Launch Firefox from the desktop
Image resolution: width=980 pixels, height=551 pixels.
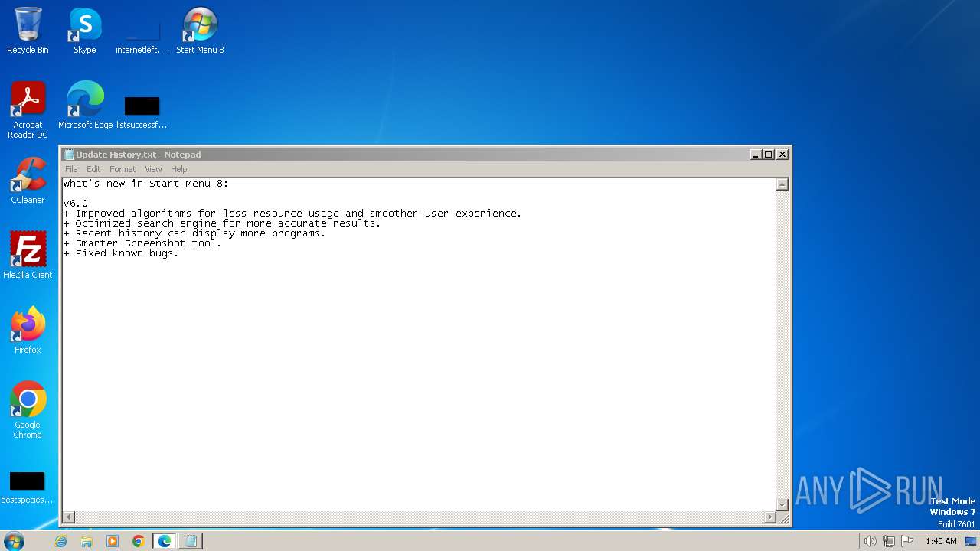tap(28, 331)
